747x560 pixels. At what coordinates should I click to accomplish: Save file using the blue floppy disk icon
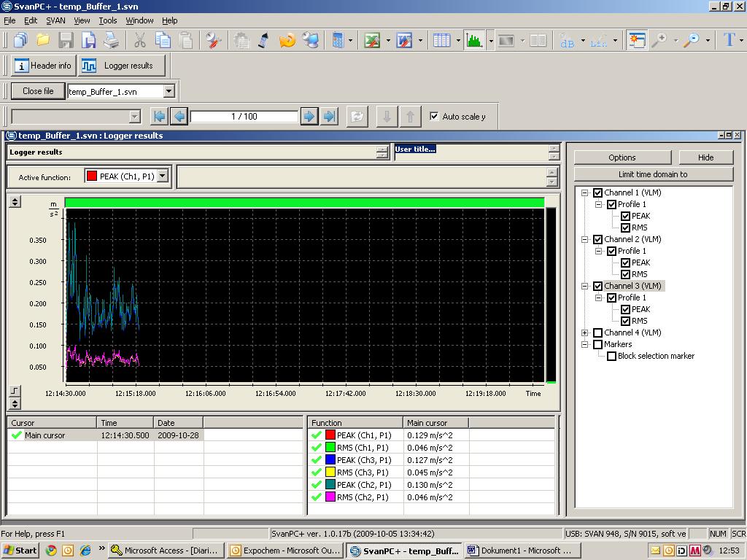pos(88,41)
